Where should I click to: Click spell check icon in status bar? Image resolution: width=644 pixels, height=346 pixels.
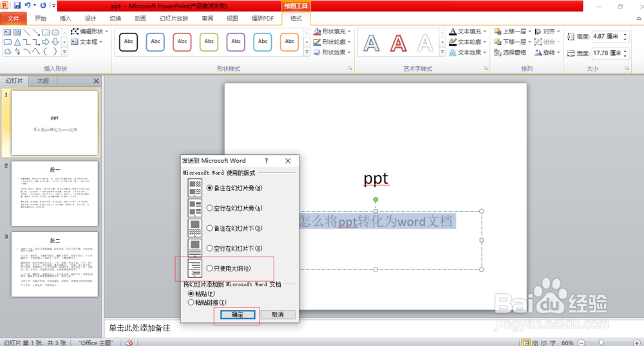(129, 342)
